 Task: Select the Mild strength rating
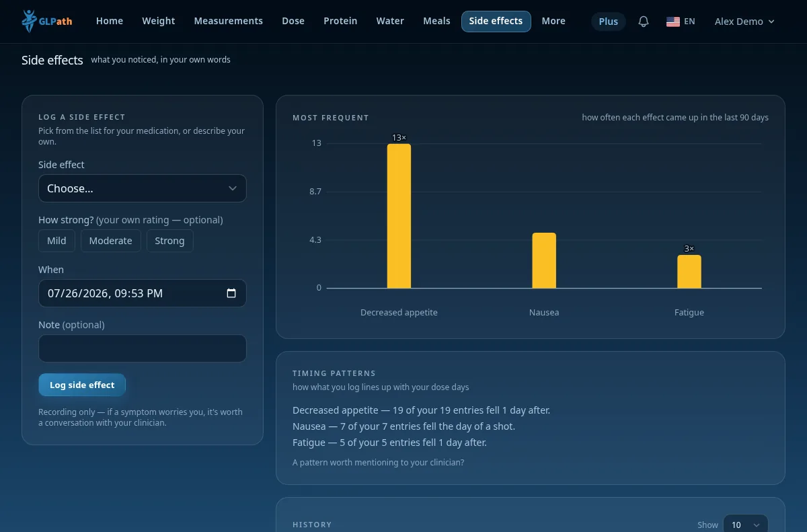(56, 241)
